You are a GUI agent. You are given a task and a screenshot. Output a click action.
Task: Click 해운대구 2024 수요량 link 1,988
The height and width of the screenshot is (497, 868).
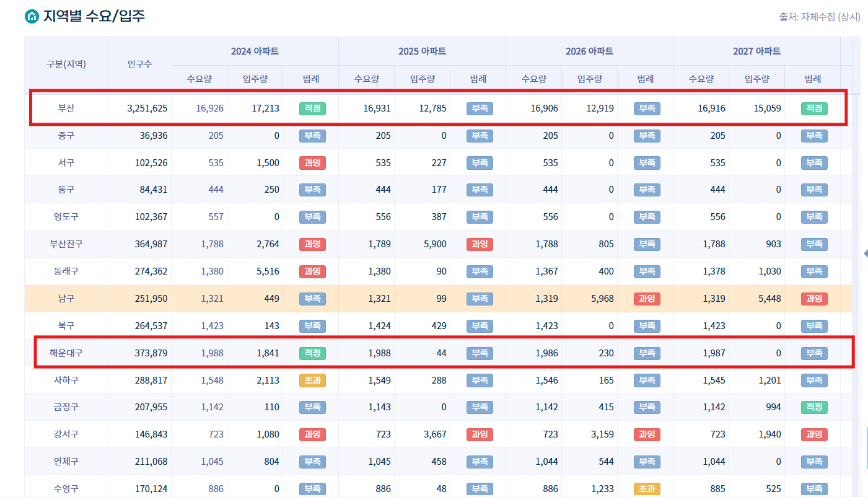pos(213,353)
